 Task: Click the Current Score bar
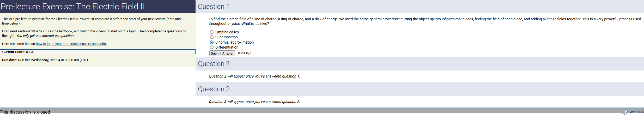pyautogui.click(x=98, y=52)
